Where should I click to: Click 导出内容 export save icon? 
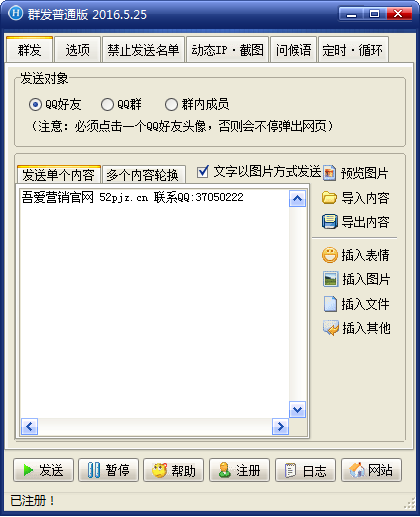(330, 222)
